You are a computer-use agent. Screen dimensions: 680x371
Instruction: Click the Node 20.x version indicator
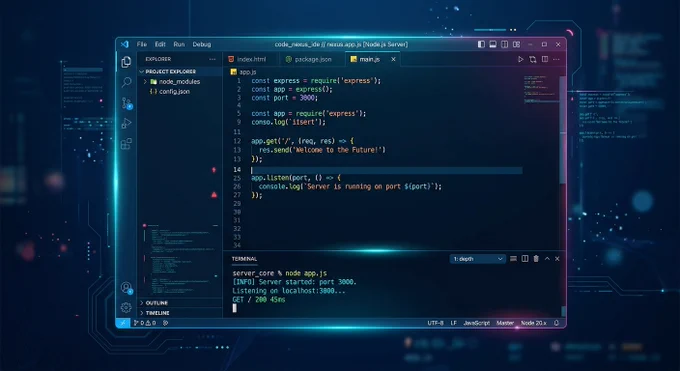point(533,323)
